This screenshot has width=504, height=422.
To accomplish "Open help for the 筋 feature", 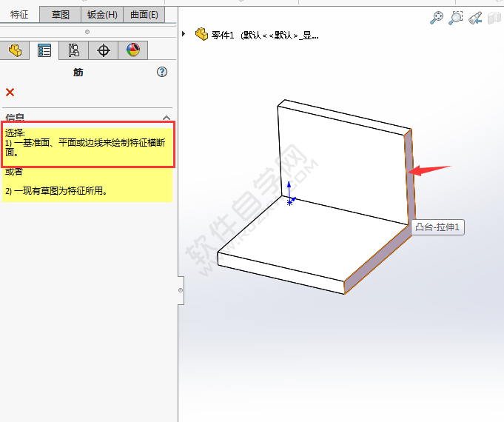I will [x=162, y=72].
